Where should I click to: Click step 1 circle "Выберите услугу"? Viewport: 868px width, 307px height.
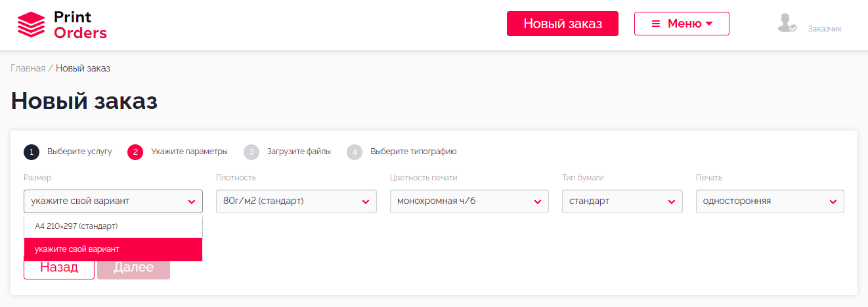(31, 152)
